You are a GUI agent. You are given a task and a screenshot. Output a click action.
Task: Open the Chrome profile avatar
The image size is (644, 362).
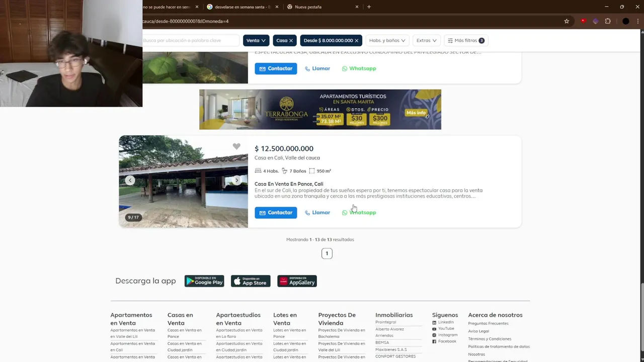[625, 21]
